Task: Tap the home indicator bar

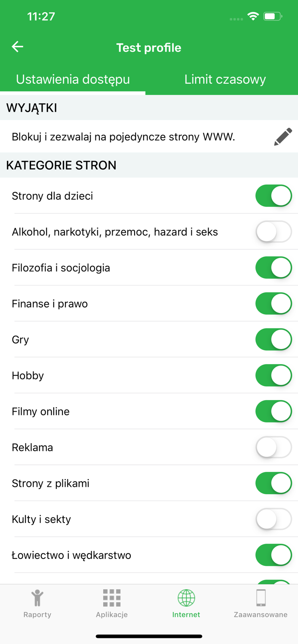Action: tap(149, 636)
